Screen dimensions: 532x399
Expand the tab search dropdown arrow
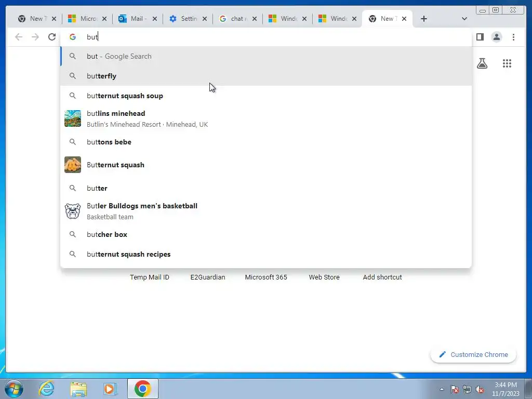click(x=464, y=19)
